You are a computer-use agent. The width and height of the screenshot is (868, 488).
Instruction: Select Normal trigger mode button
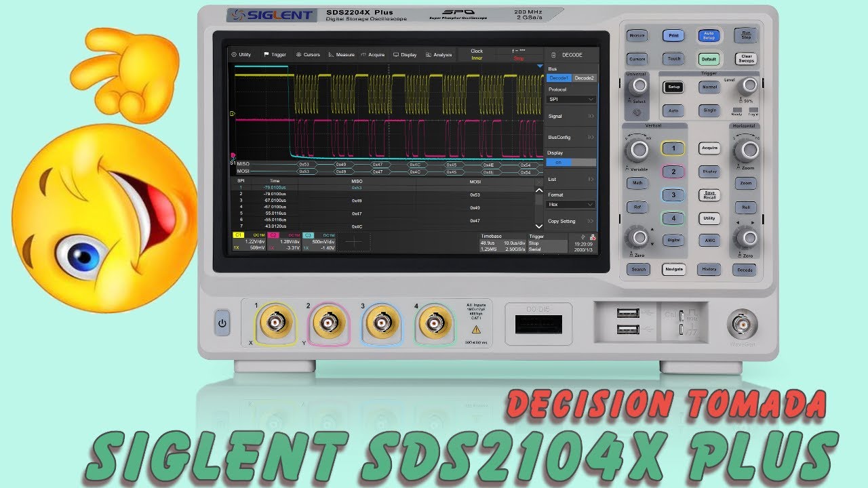coord(709,87)
